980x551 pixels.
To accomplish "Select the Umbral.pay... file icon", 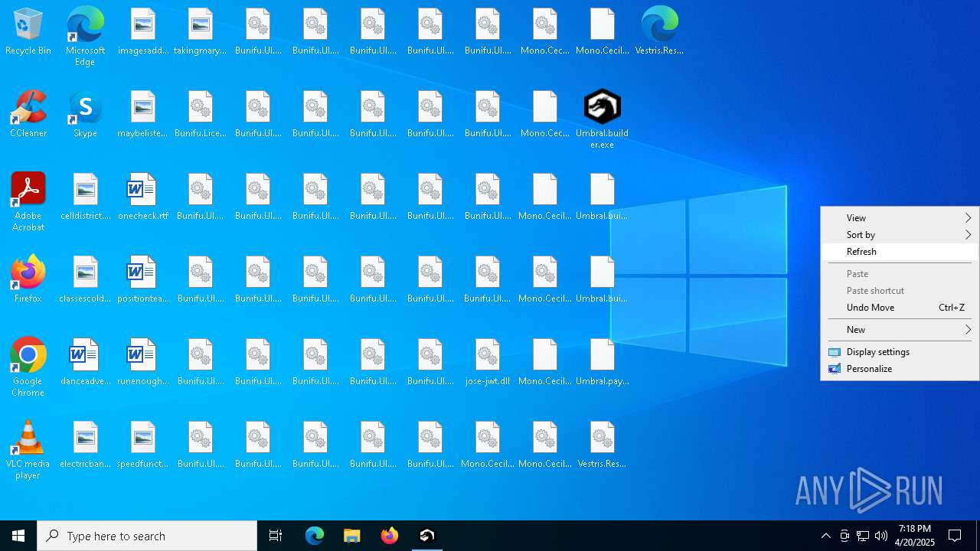I will [x=602, y=361].
